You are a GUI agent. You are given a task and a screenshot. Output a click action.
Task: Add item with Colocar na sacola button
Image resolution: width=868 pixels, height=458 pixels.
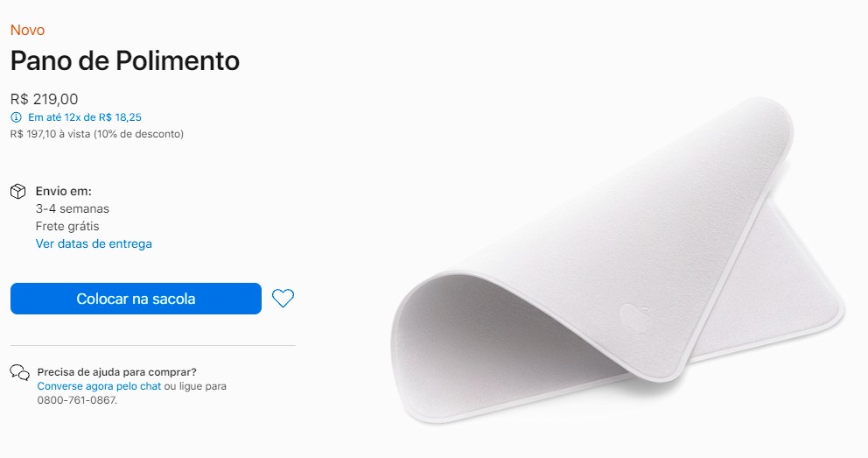(x=136, y=299)
